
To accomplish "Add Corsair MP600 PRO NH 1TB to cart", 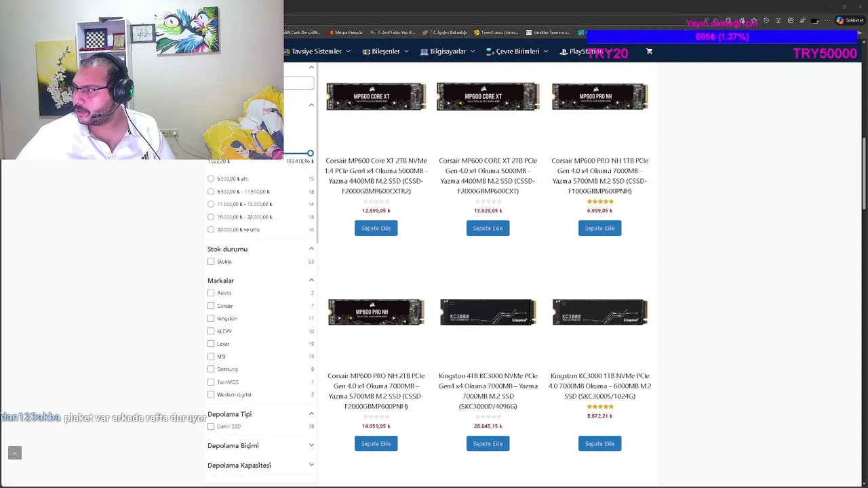I will [599, 228].
